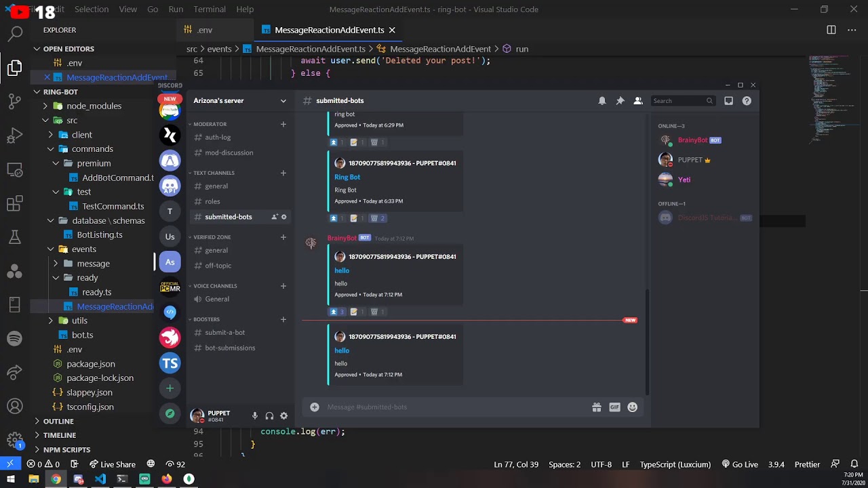Toggle trash reaction showing count 2
Viewport: 868px width, 488px height.
coord(378,218)
